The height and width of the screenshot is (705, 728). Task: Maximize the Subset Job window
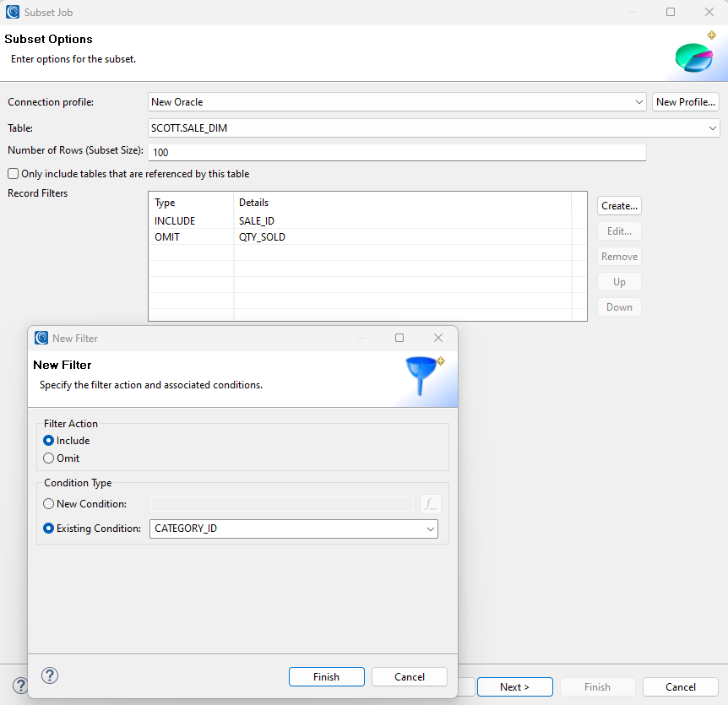pyautogui.click(x=671, y=12)
